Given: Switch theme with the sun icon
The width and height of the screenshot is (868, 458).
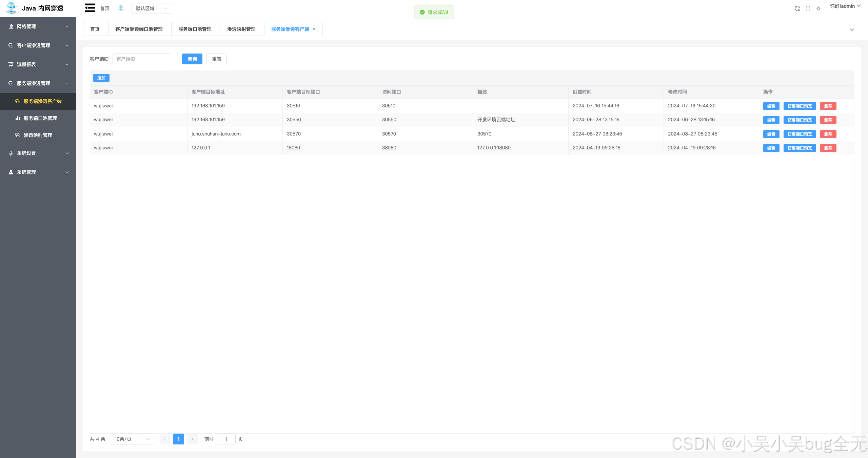Looking at the screenshot, I should [818, 8].
